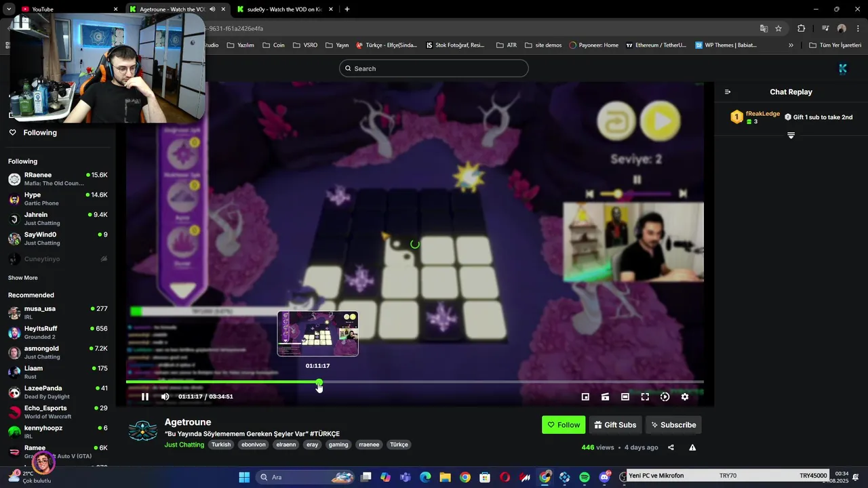
Task: Open the Yazılım bookmarks folder
Action: (x=240, y=45)
